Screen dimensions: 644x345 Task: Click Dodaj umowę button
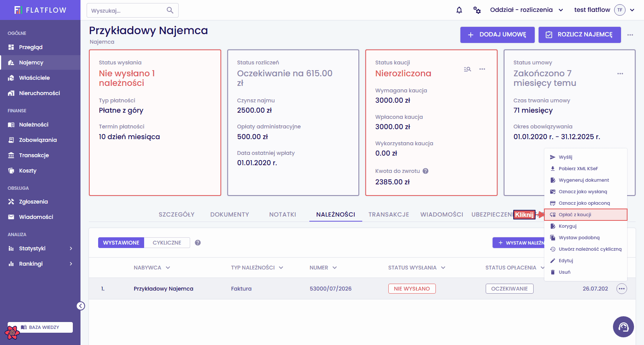point(498,35)
